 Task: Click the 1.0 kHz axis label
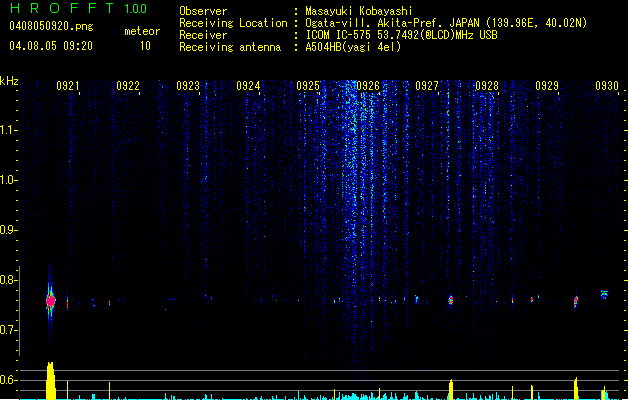click(x=8, y=180)
